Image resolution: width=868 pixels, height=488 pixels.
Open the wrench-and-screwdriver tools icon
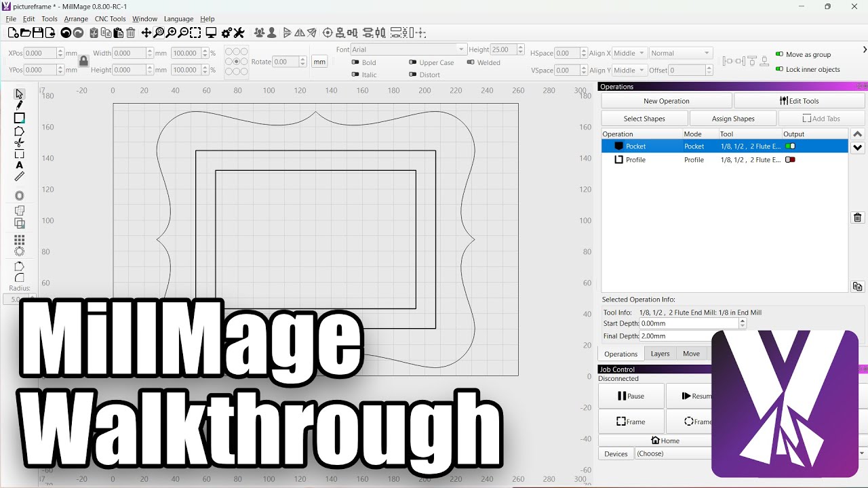(239, 33)
